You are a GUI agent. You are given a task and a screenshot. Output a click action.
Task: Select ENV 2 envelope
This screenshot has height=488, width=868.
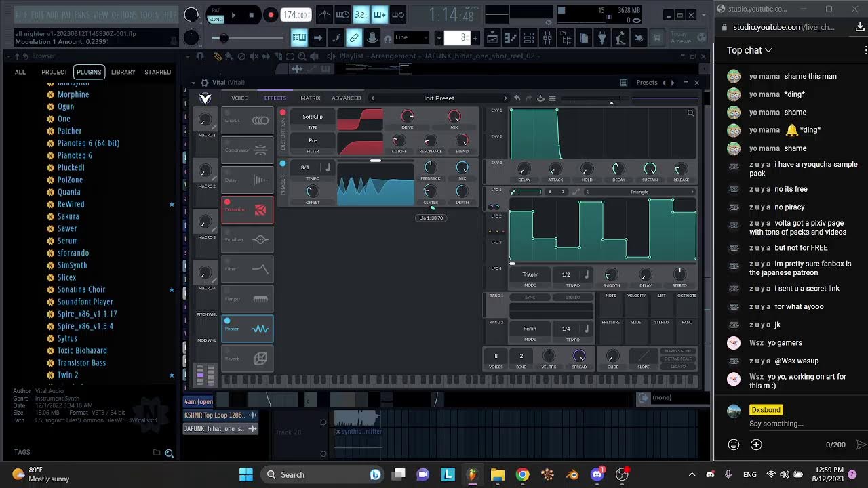point(496,137)
